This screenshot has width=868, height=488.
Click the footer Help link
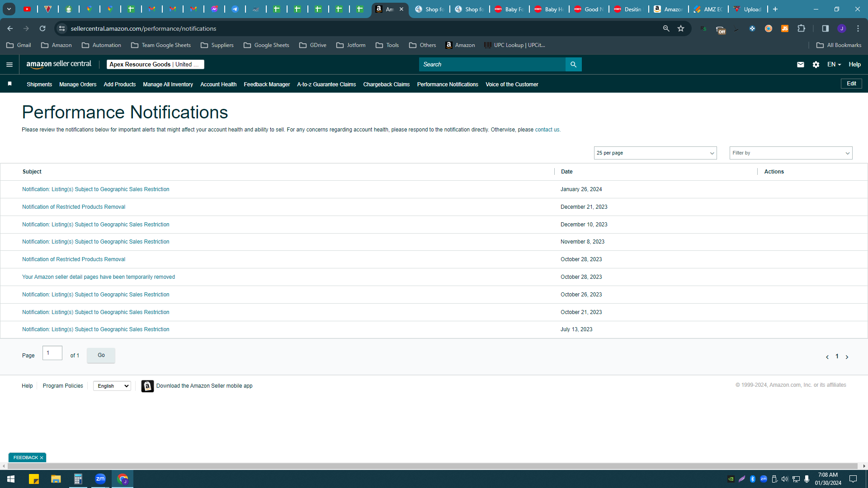pos(27,386)
